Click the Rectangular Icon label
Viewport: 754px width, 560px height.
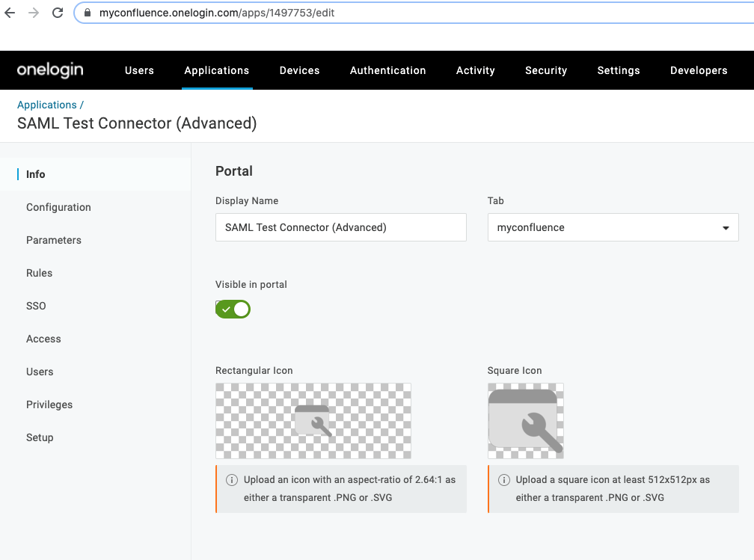pos(254,371)
